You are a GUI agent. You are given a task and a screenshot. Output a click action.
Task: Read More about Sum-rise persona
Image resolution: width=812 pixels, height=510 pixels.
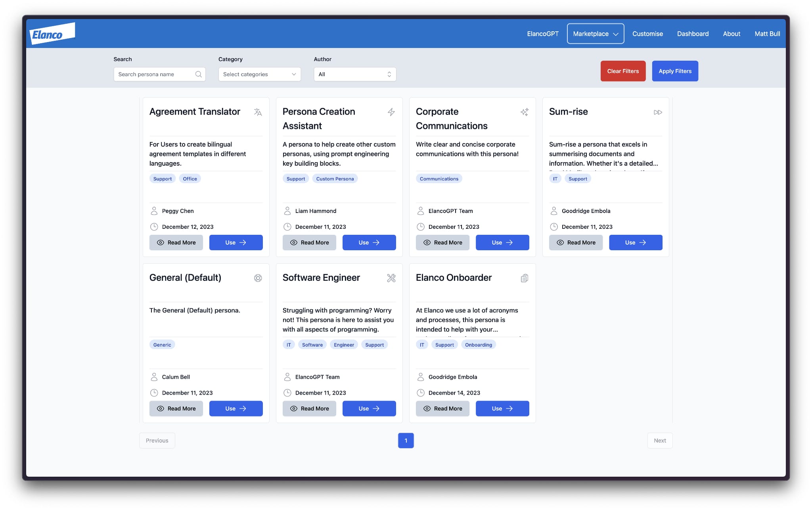pyautogui.click(x=575, y=242)
